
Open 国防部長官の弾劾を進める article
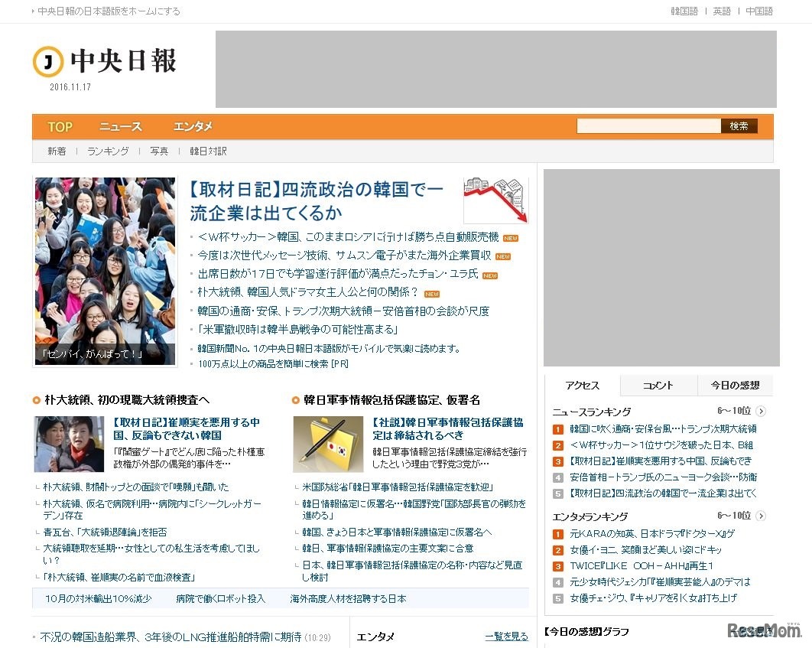click(414, 510)
